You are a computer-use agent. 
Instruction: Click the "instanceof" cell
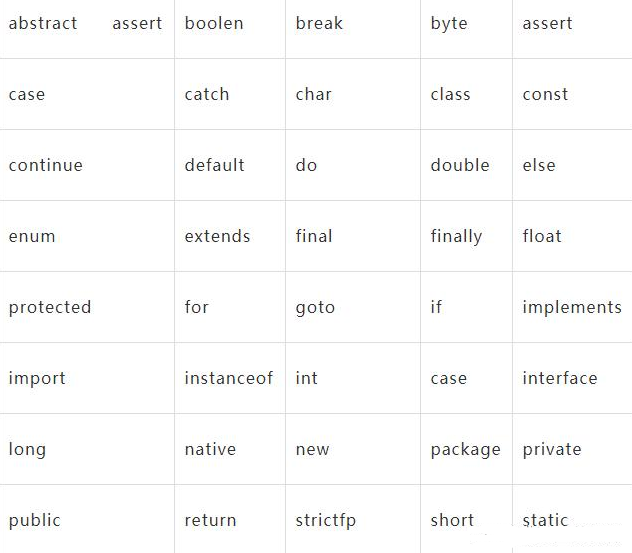pyautogui.click(x=229, y=378)
